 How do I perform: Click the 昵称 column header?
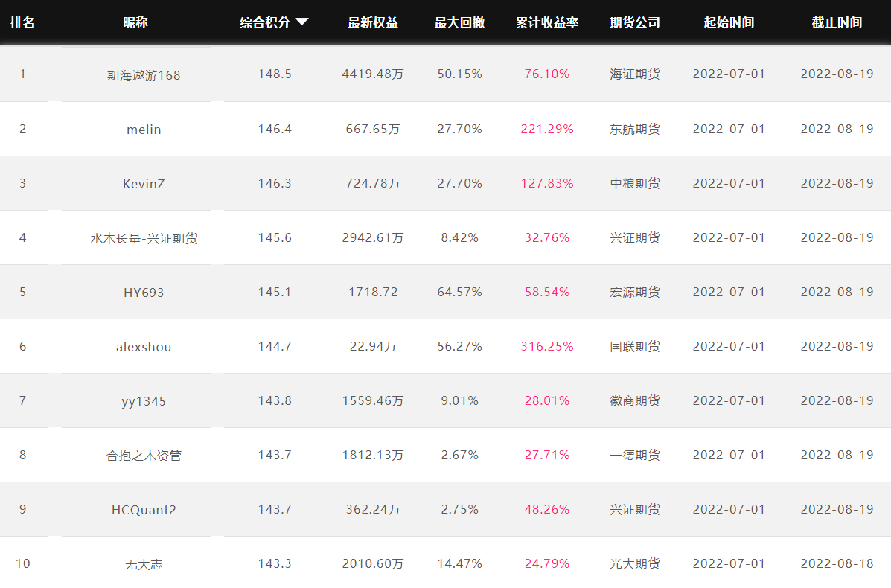point(135,22)
